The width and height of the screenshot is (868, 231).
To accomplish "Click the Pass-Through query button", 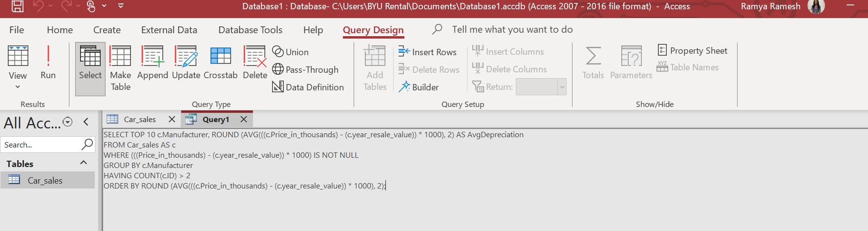I will click(x=305, y=69).
